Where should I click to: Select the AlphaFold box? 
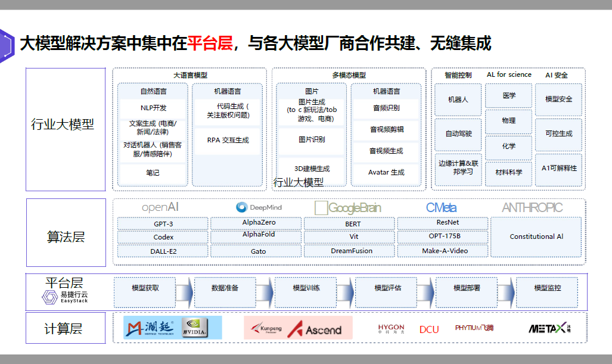pyautogui.click(x=256, y=237)
